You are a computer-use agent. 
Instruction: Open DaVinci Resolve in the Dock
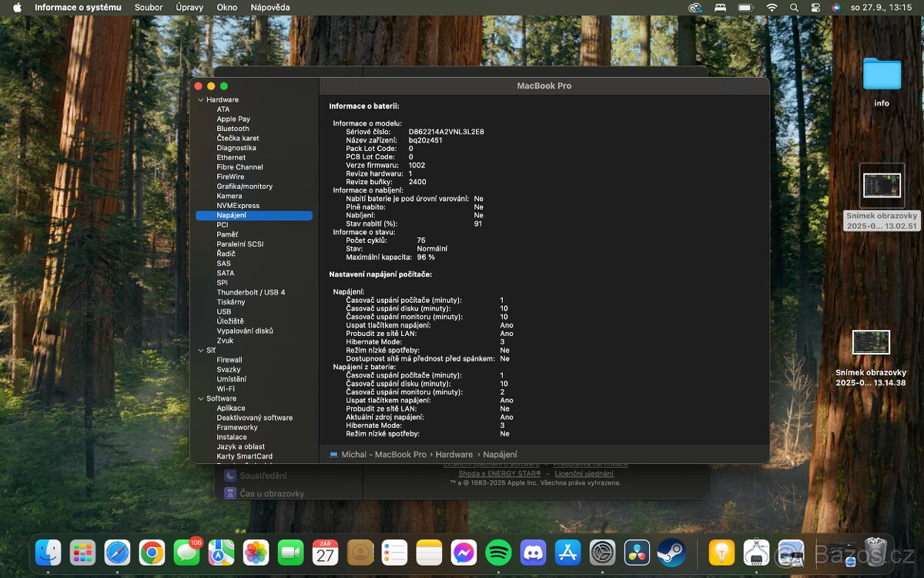(637, 553)
